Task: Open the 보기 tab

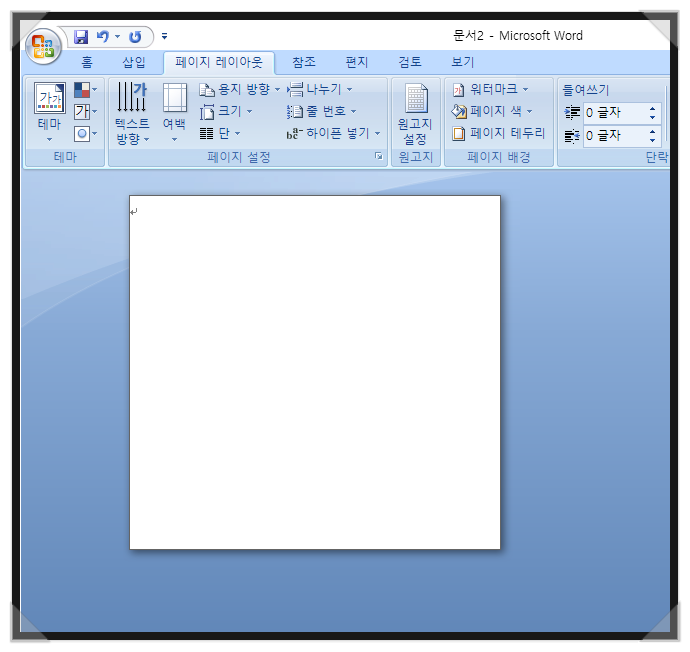Action: [x=463, y=62]
